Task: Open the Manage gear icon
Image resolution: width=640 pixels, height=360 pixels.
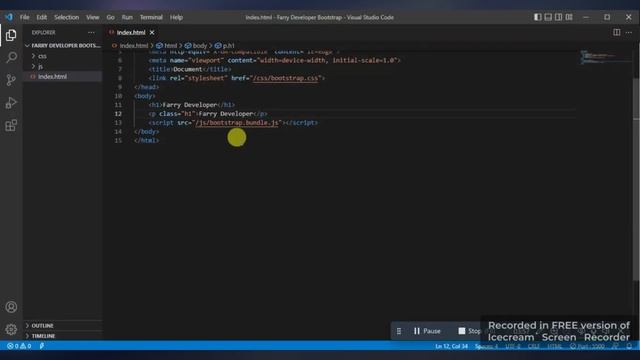Action: (11, 329)
